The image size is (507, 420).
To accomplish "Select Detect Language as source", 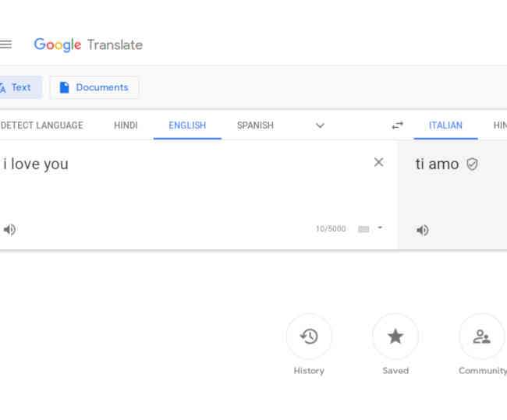I will click(41, 125).
